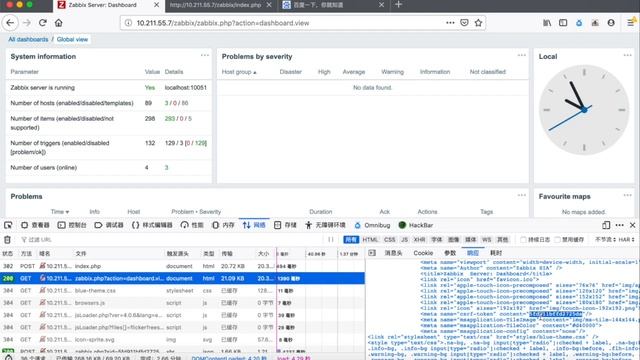Select the icon-sprite.svg request row
The width and height of the screenshot is (640, 360).
click(x=182, y=340)
